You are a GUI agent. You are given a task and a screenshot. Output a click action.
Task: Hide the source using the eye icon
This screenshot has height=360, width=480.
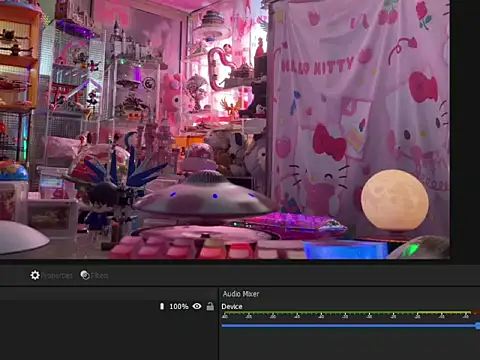click(x=197, y=306)
